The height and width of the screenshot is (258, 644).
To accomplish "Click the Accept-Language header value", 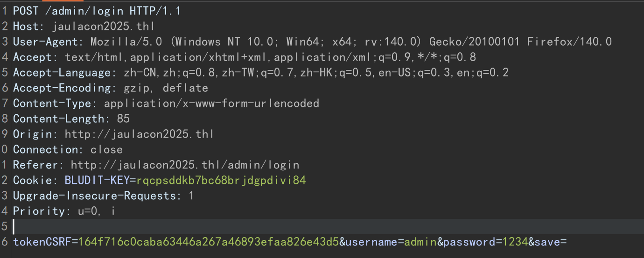I will pos(316,72).
